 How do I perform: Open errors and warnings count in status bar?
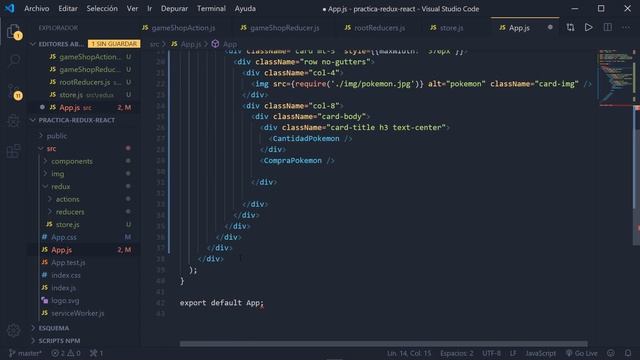point(66,353)
